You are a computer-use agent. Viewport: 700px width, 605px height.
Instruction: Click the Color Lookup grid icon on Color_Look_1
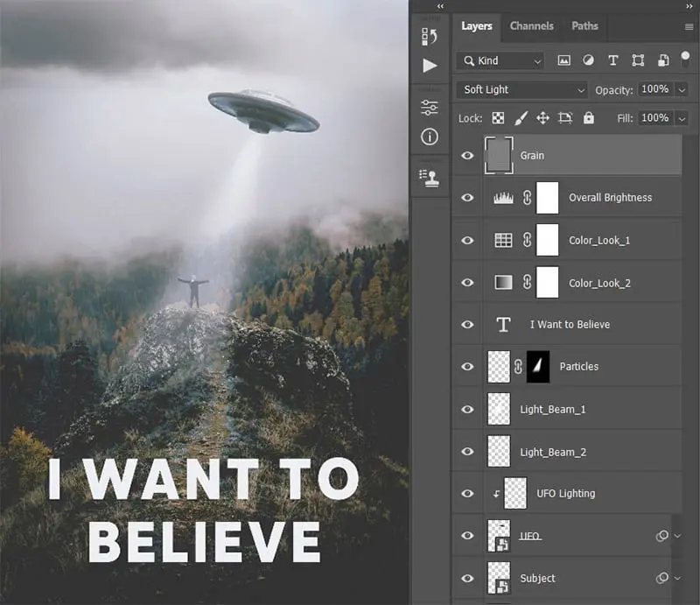pos(503,241)
